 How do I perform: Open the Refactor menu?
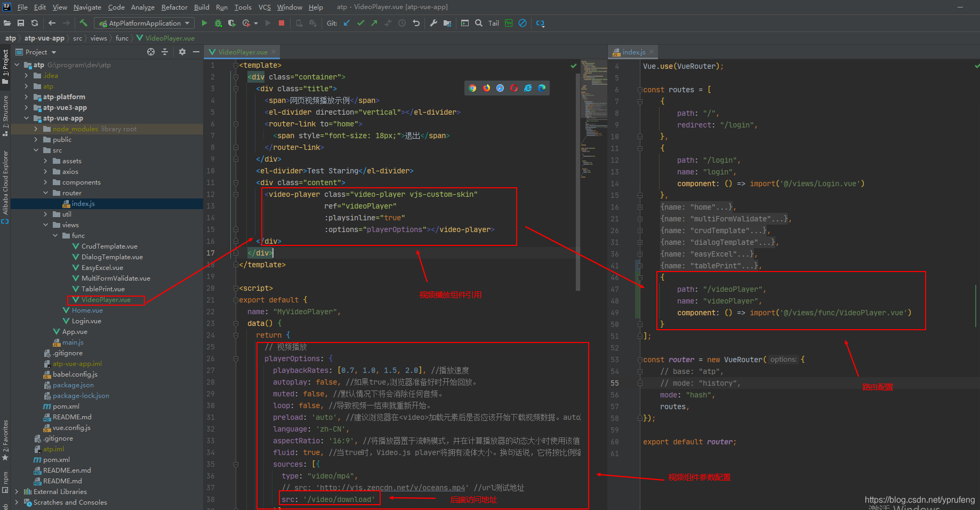point(174,7)
